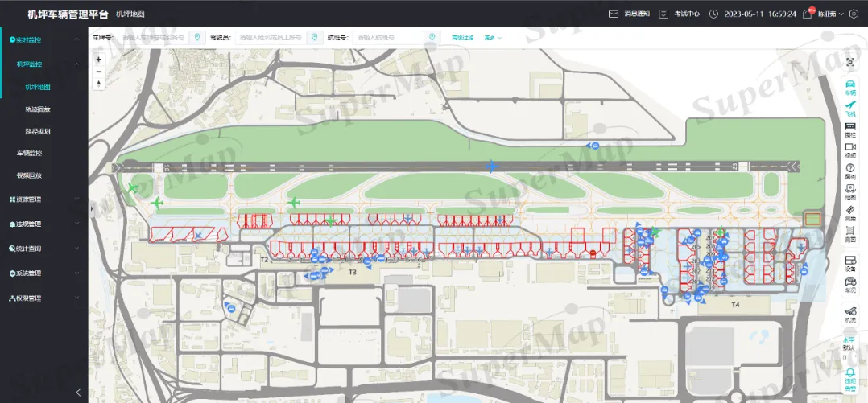Click the 告警 alarm bell icon

[850, 376]
